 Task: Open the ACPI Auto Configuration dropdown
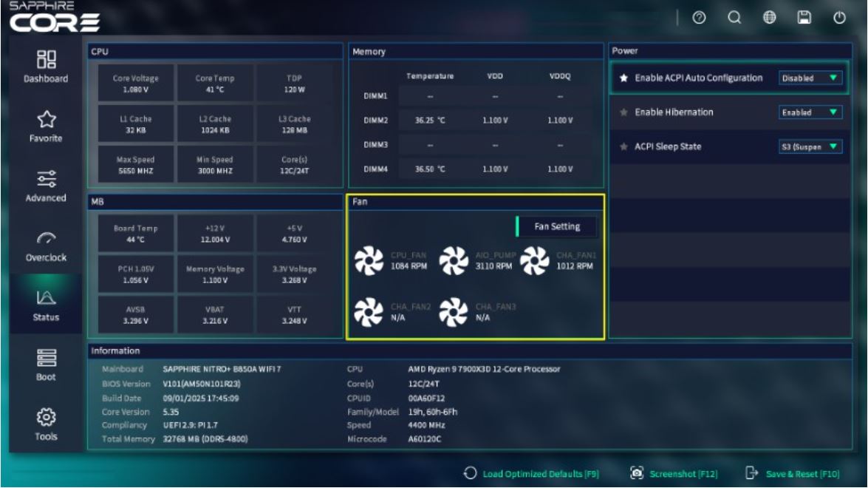click(810, 78)
